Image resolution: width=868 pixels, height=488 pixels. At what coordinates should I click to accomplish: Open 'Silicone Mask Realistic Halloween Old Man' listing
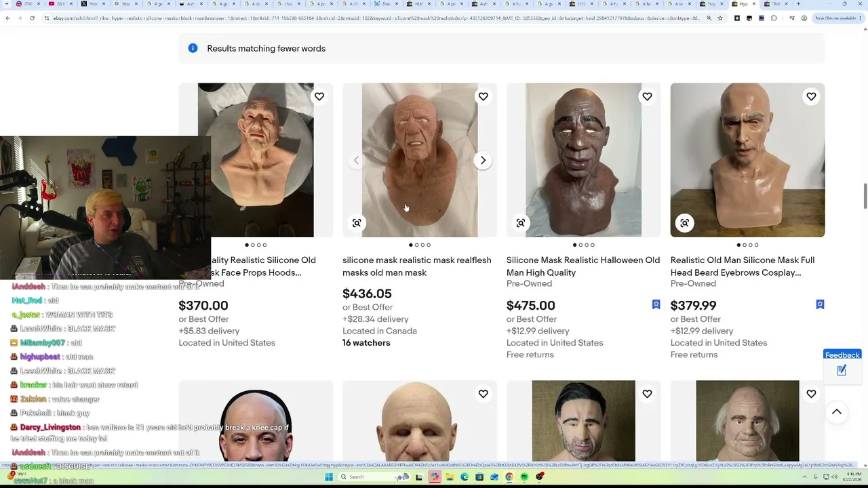[x=583, y=266]
